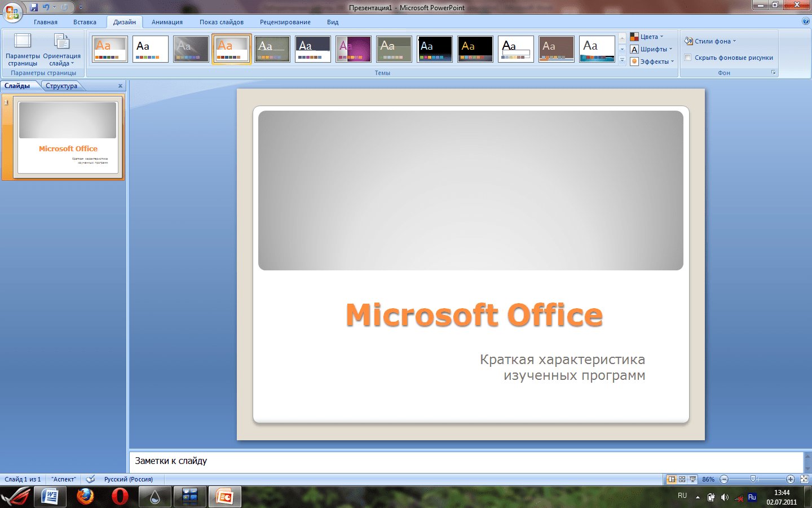Apply the dark navy-and-white theme
Viewport: 812px width, 508px height.
(313, 49)
